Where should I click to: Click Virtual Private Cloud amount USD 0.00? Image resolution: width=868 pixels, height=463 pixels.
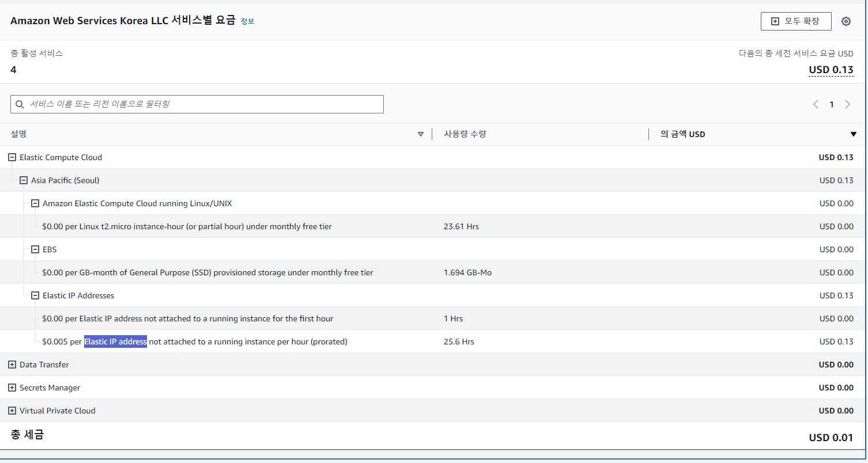pos(836,411)
